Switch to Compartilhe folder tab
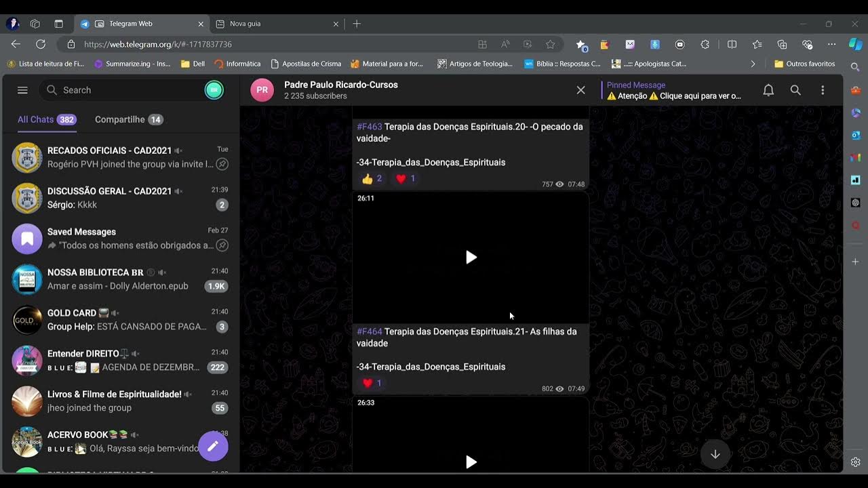Image resolution: width=868 pixels, height=488 pixels. click(x=129, y=119)
